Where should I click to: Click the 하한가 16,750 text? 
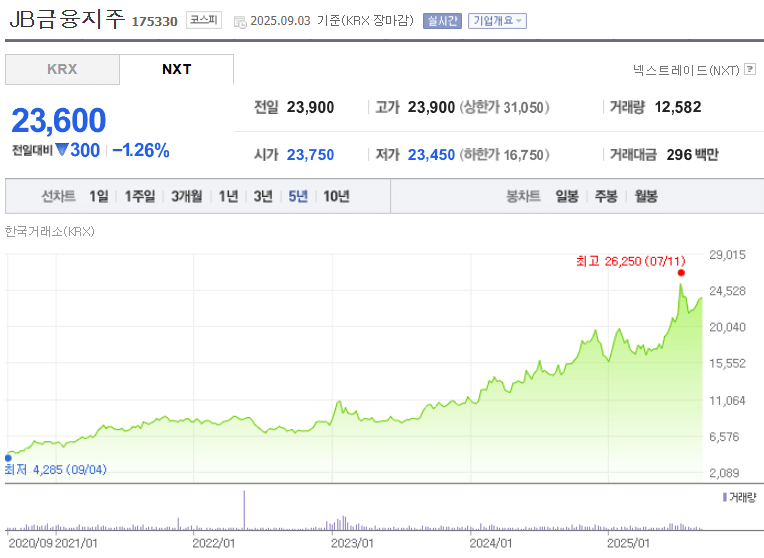point(504,155)
